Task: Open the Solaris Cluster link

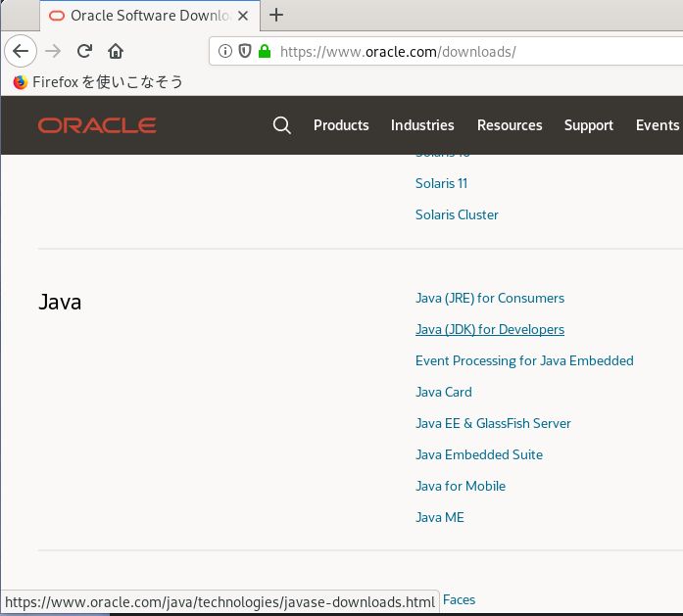Action: click(457, 214)
